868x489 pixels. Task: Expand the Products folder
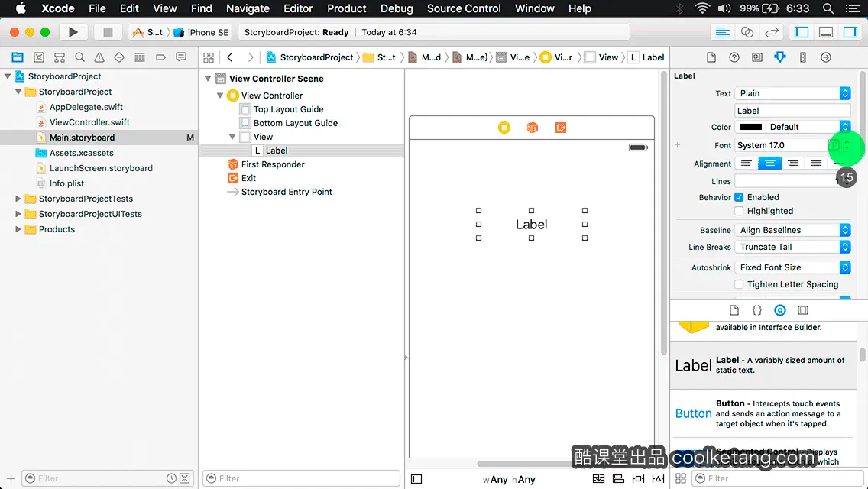pos(18,229)
